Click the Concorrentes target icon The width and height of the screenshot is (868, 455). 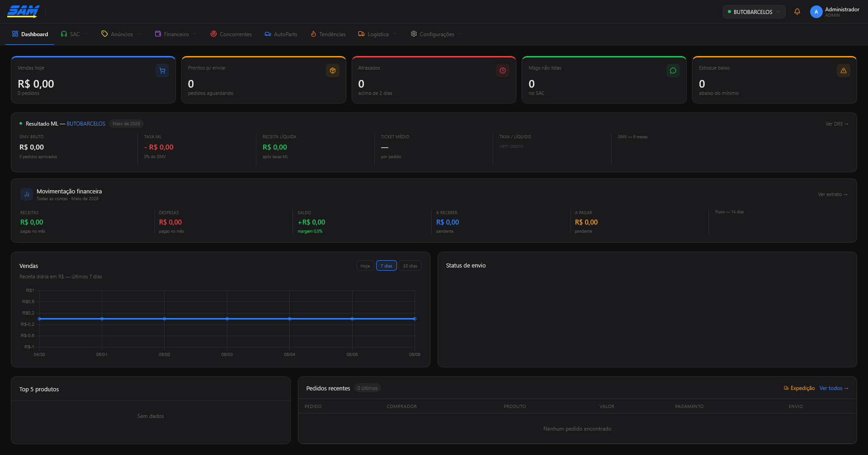(213, 34)
